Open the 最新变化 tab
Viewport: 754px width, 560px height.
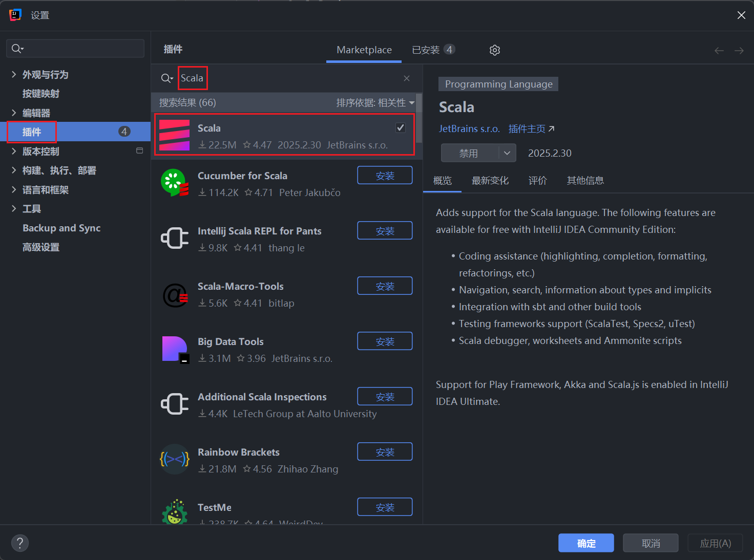point(490,181)
